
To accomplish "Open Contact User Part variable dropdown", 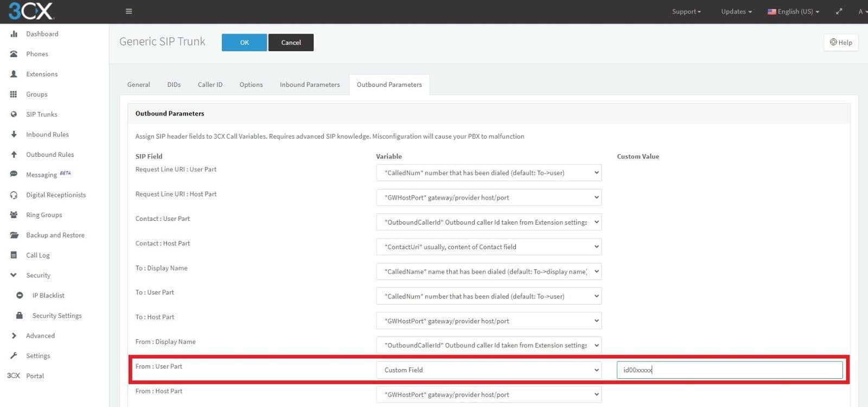I will coord(489,222).
